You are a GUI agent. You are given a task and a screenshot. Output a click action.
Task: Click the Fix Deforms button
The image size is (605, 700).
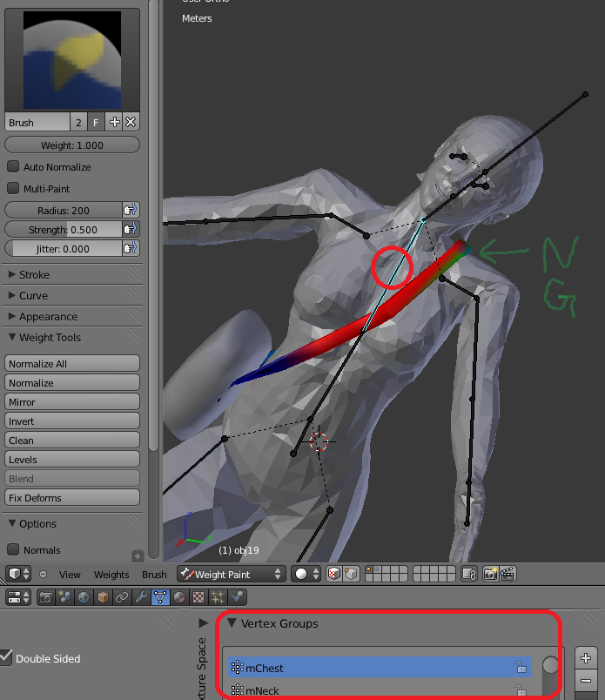click(72, 497)
